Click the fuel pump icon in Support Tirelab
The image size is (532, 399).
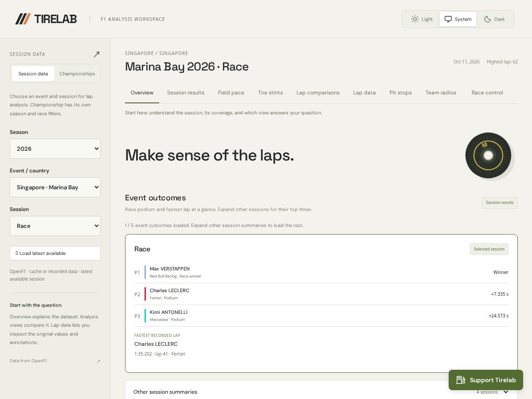click(x=461, y=380)
